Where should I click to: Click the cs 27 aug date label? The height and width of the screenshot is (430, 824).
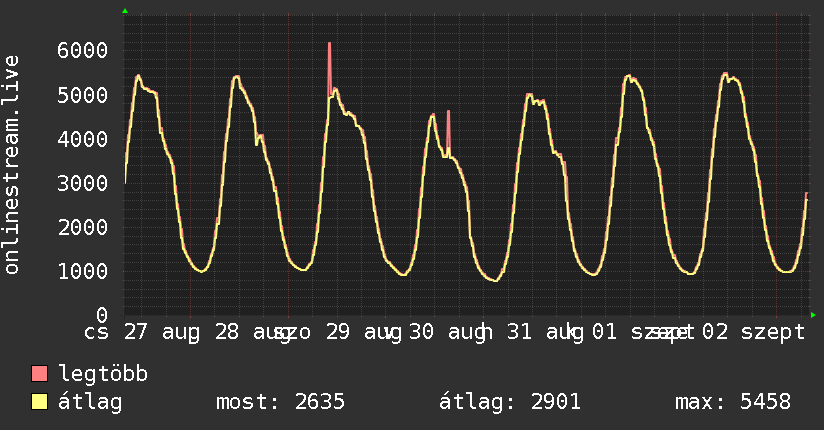[x=142, y=332]
